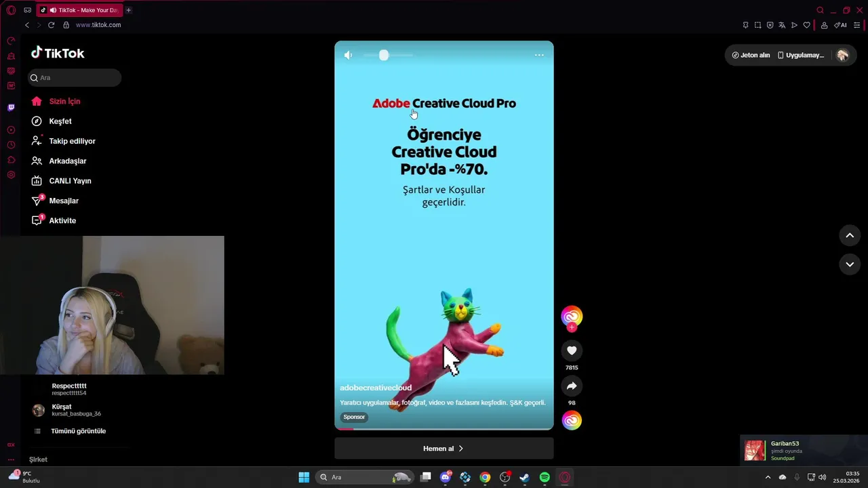Open TikTok profile avatar menu
Image resolution: width=868 pixels, height=488 pixels.
pyautogui.click(x=843, y=55)
